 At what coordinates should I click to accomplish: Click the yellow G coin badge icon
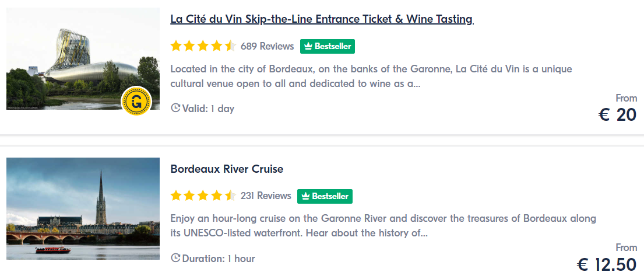click(137, 101)
